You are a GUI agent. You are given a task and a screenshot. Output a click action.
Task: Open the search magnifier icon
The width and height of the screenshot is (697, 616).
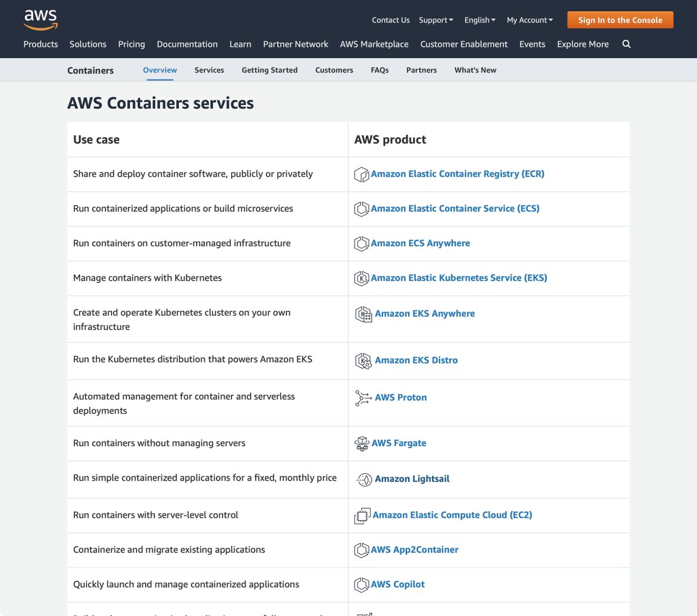(626, 44)
